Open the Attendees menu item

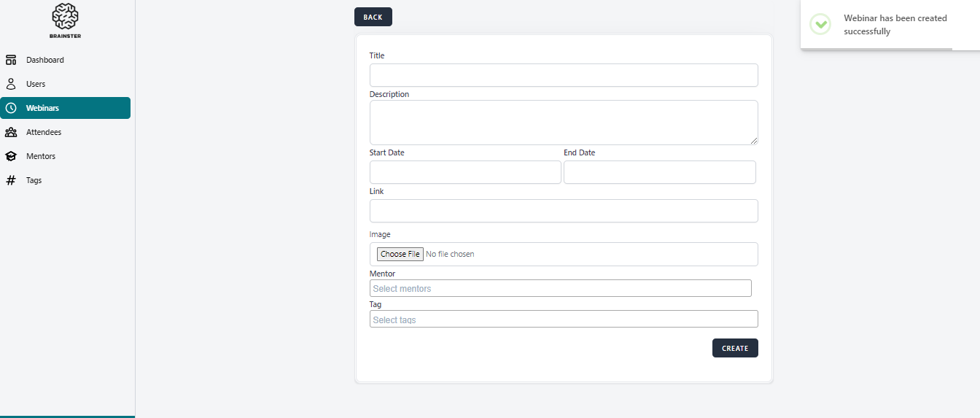(44, 132)
